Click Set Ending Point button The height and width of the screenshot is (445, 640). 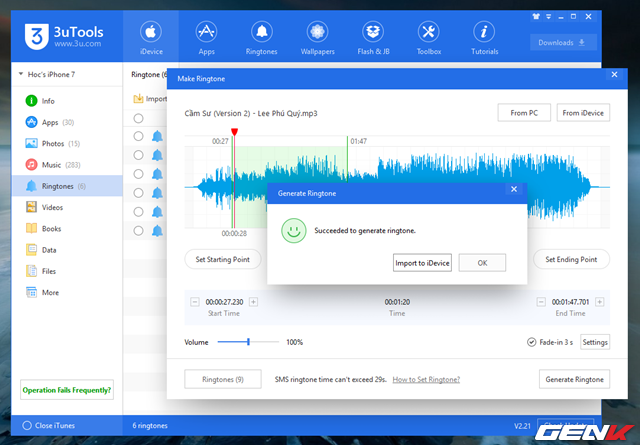click(571, 259)
